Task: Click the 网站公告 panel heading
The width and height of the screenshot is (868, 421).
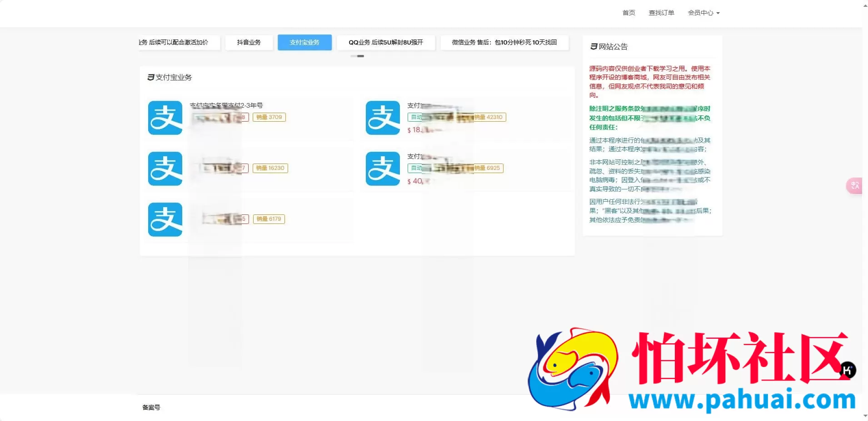Action: pos(609,46)
